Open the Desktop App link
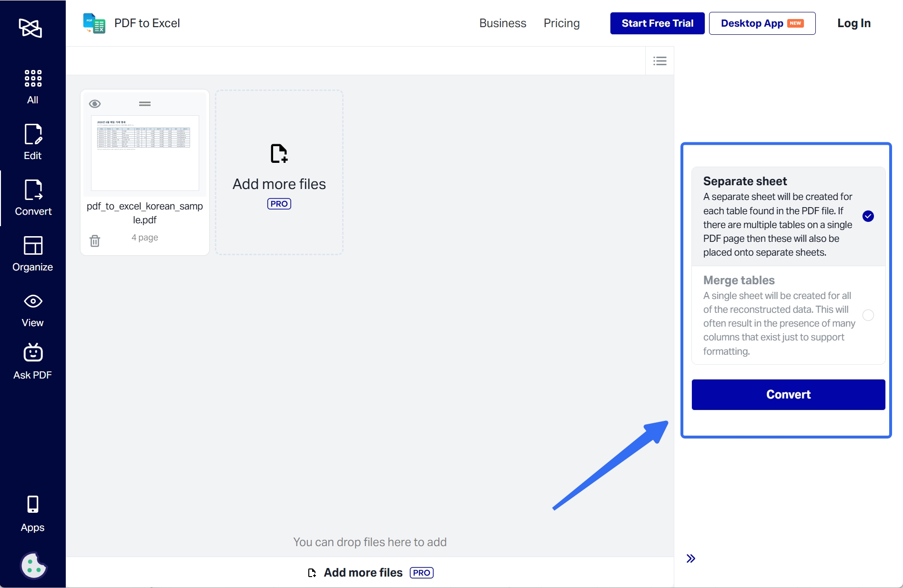The height and width of the screenshot is (588, 903). (762, 23)
